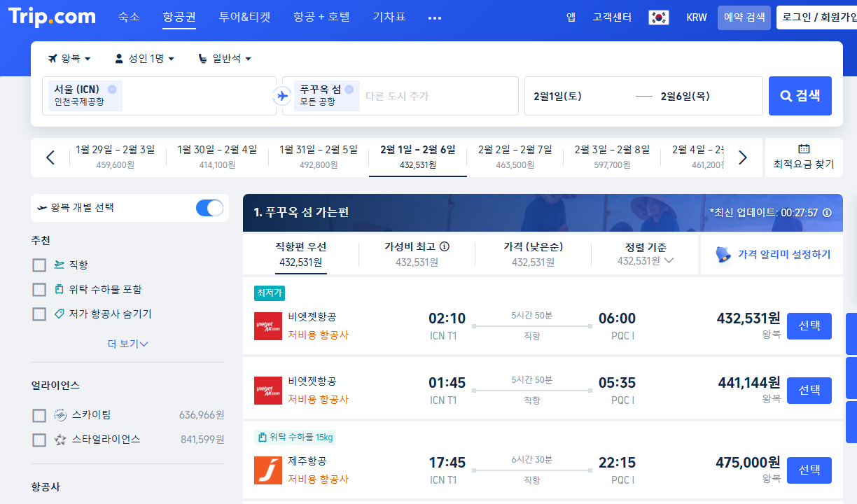
Task: Open the 앱 link in the header
Action: coord(571,17)
